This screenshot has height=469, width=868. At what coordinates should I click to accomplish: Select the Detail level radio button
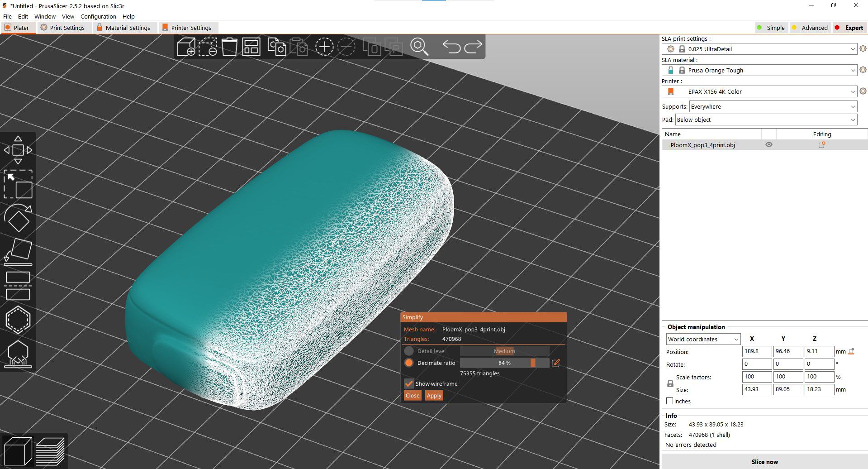409,351
